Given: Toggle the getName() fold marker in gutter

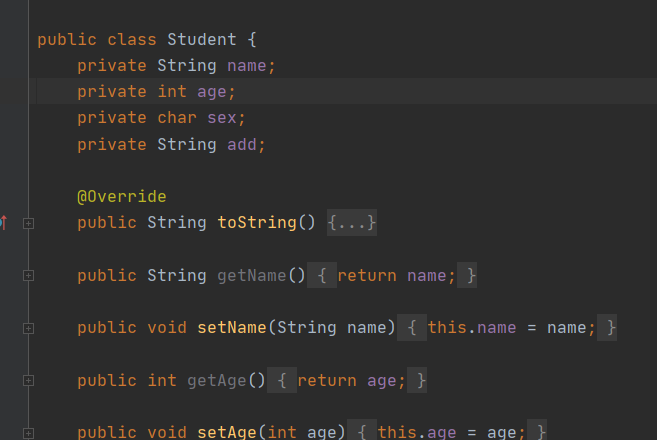Looking at the screenshot, I should coord(28,275).
